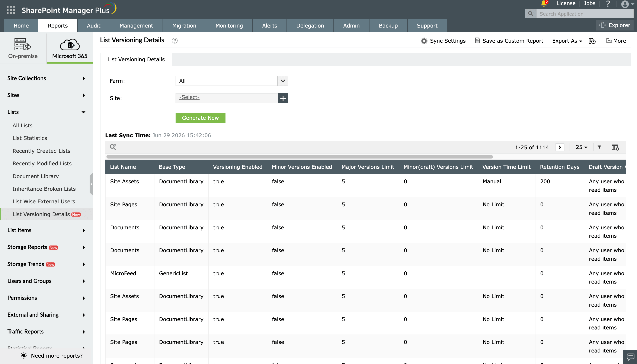637x364 pixels.
Task: Open the chat feedback icon
Action: pos(630,357)
